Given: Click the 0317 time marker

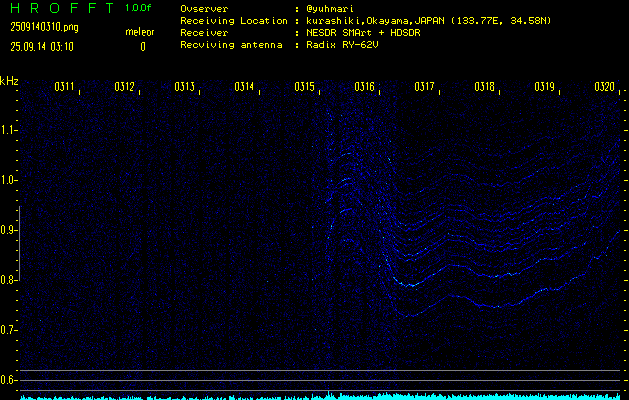Looking at the screenshot, I should [424, 87].
